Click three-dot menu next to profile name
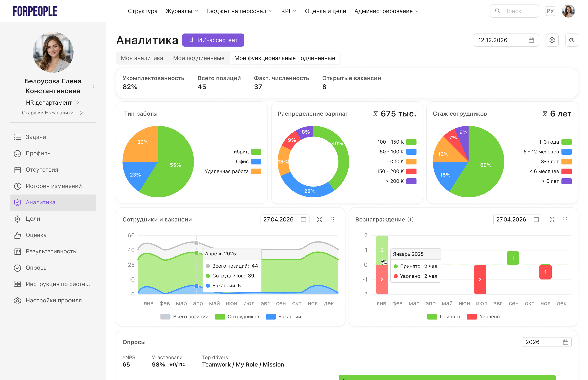Image resolution: width=588 pixels, height=380 pixels. click(93, 86)
